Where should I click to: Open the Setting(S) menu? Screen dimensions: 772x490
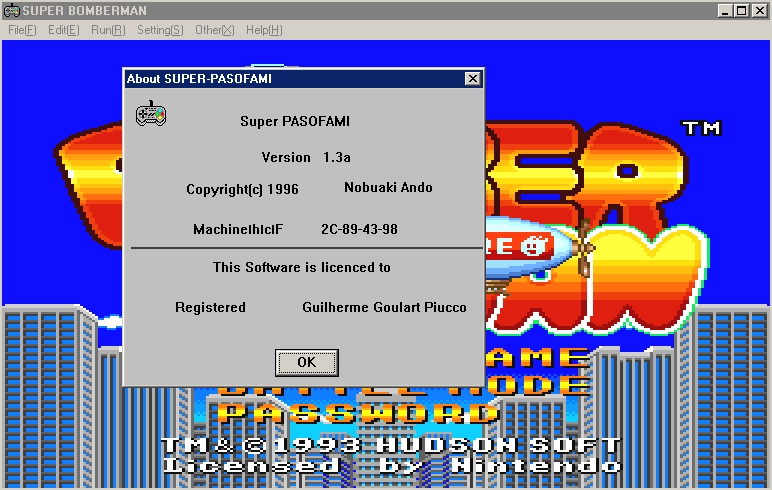tap(160, 30)
